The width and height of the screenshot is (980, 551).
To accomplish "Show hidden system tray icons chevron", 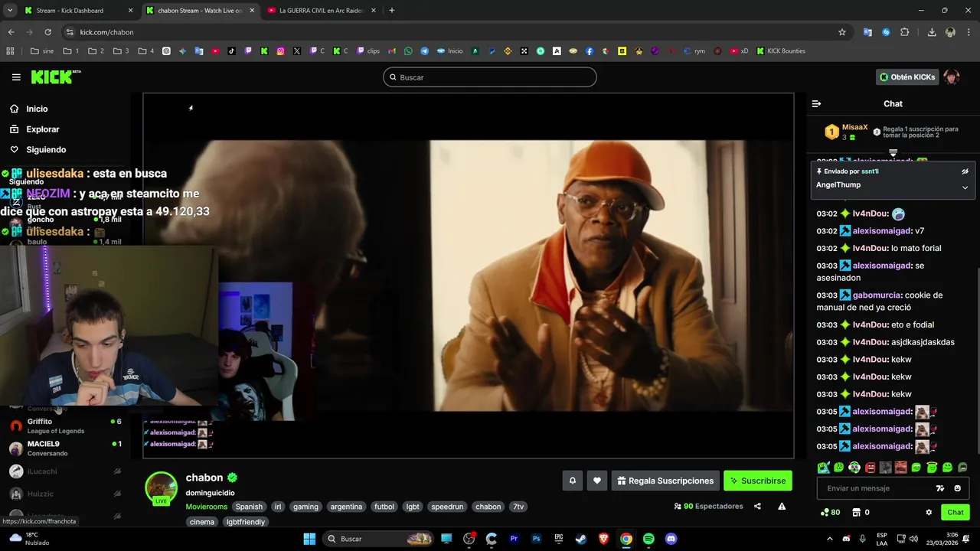I will pos(830,539).
